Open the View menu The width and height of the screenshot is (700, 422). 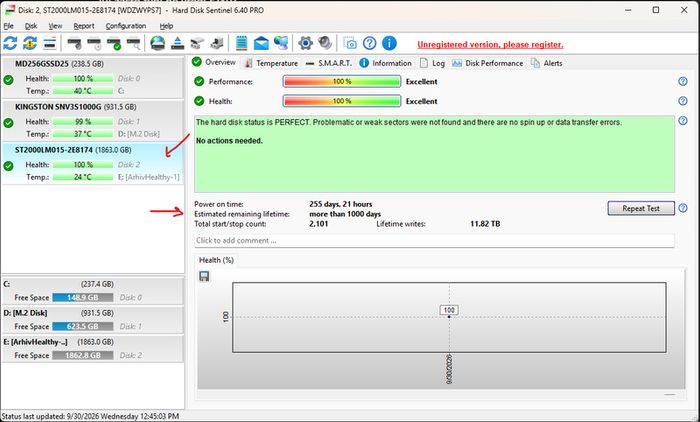coord(55,26)
